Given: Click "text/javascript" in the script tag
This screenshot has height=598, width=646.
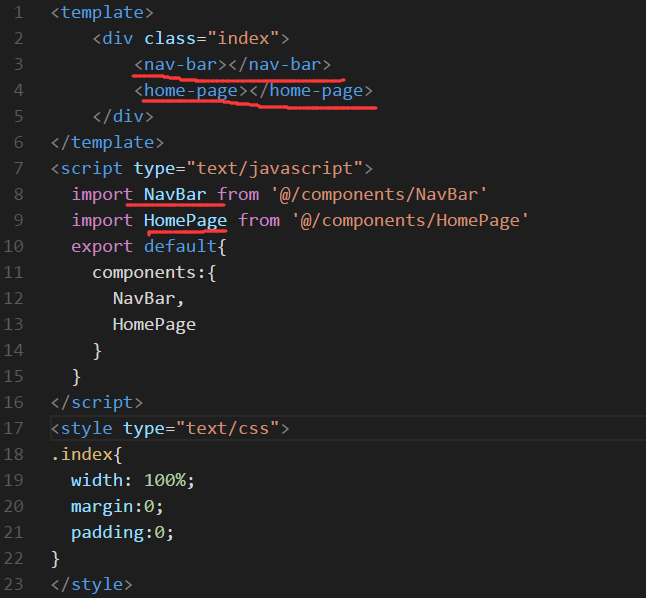Looking at the screenshot, I should click(274, 168).
